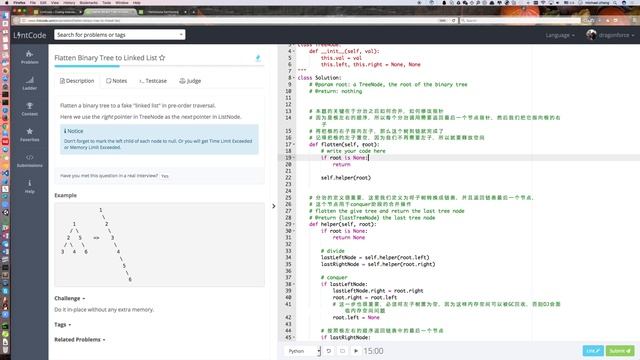Switch to the Description tab
This screenshot has height=360, width=640.
pyautogui.click(x=77, y=81)
